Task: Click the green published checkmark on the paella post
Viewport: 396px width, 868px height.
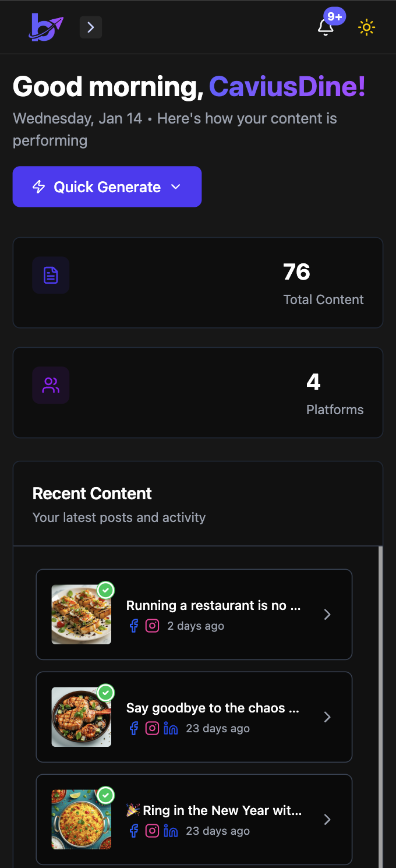Action: (x=106, y=795)
